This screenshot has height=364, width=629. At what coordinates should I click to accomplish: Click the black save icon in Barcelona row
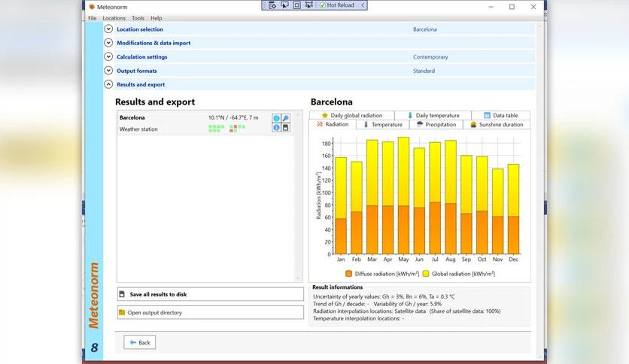(x=286, y=128)
